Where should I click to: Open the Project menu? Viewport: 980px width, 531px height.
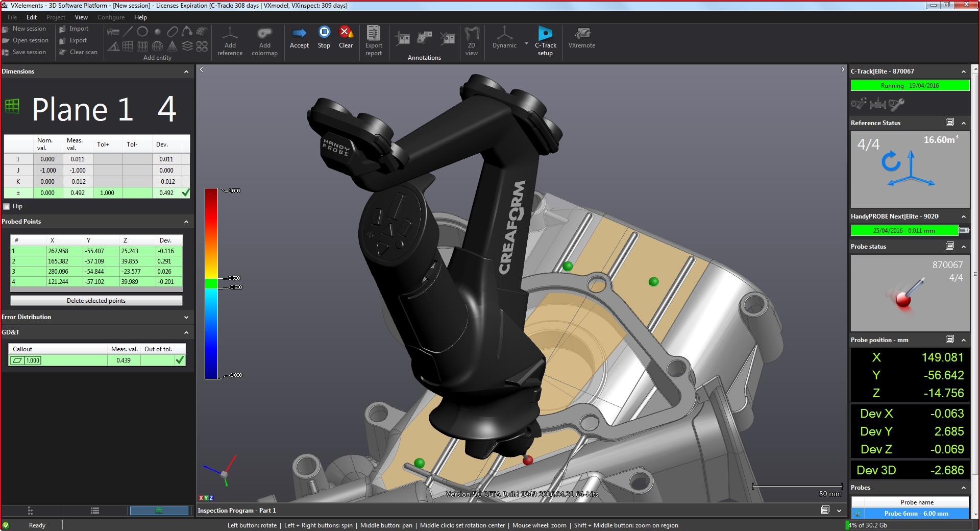[56, 17]
